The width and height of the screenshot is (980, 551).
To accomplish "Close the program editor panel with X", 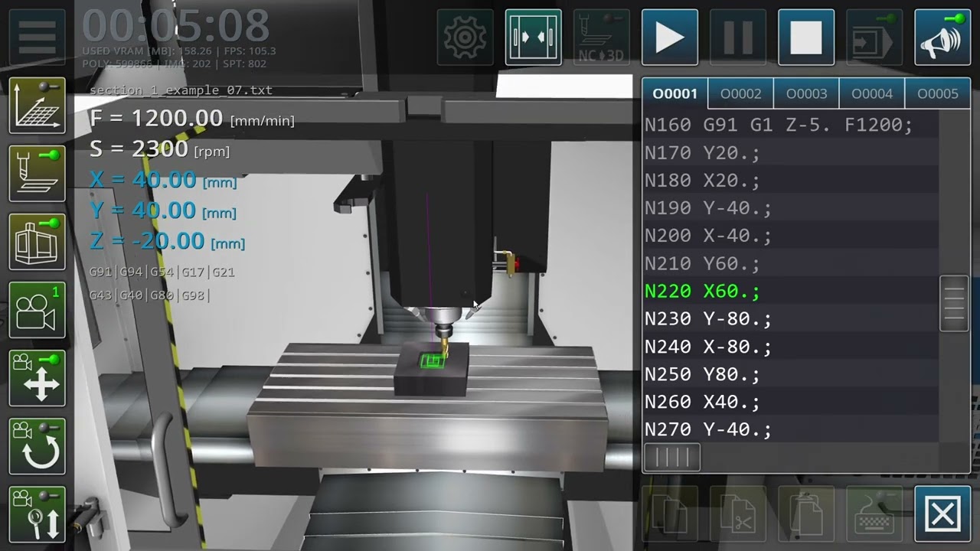I will pyautogui.click(x=942, y=514).
